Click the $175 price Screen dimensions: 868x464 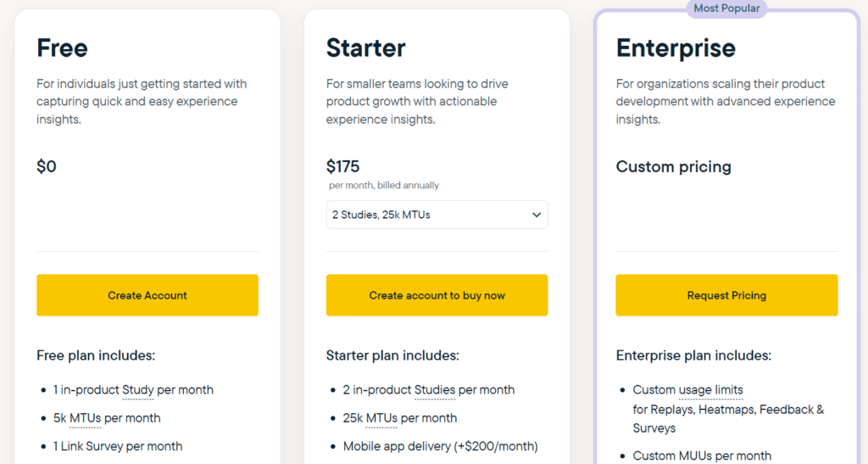[x=342, y=166]
